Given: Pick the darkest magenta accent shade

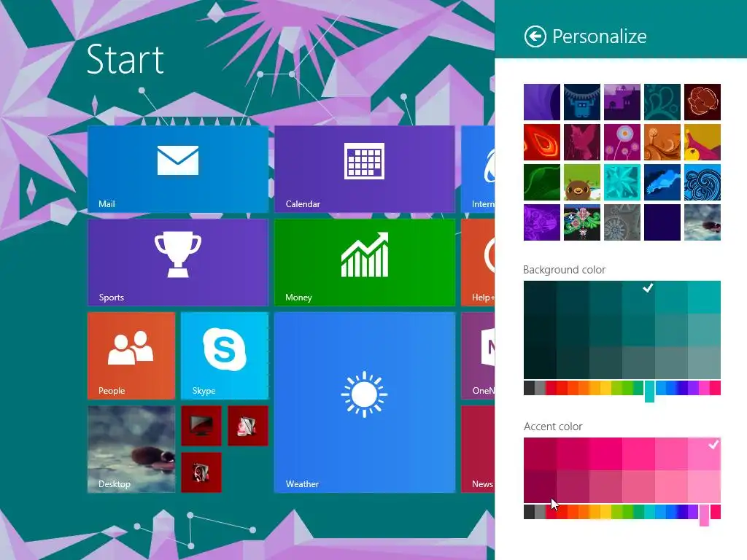Looking at the screenshot, I should 540,486.
